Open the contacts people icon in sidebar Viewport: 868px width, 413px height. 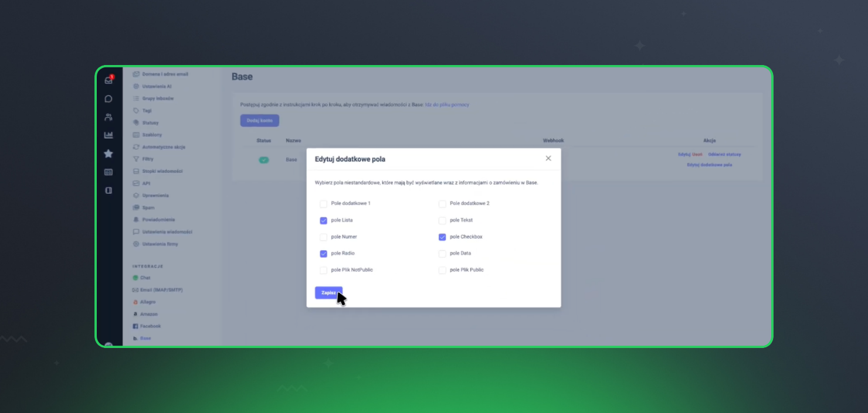pyautogui.click(x=108, y=117)
